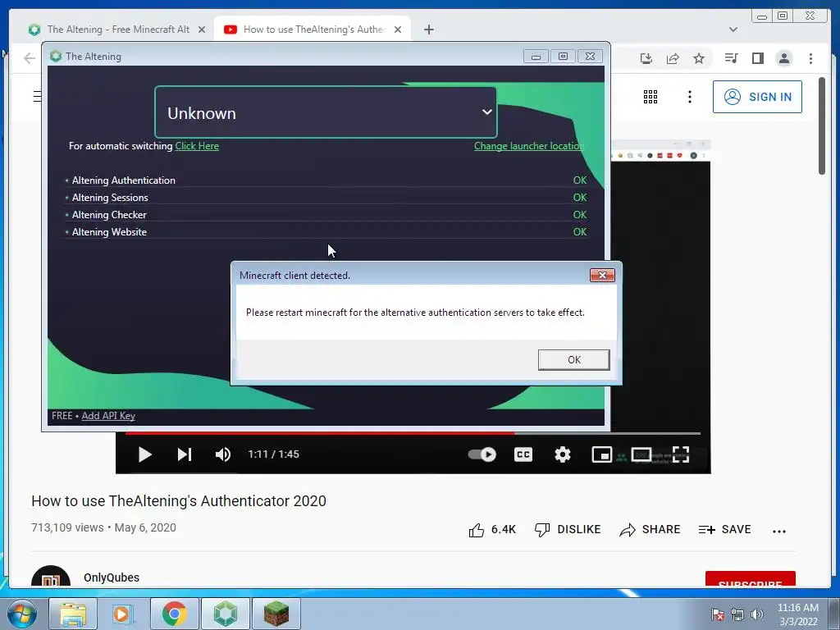
Task: Open the Unknown account dropdown
Action: (x=326, y=112)
